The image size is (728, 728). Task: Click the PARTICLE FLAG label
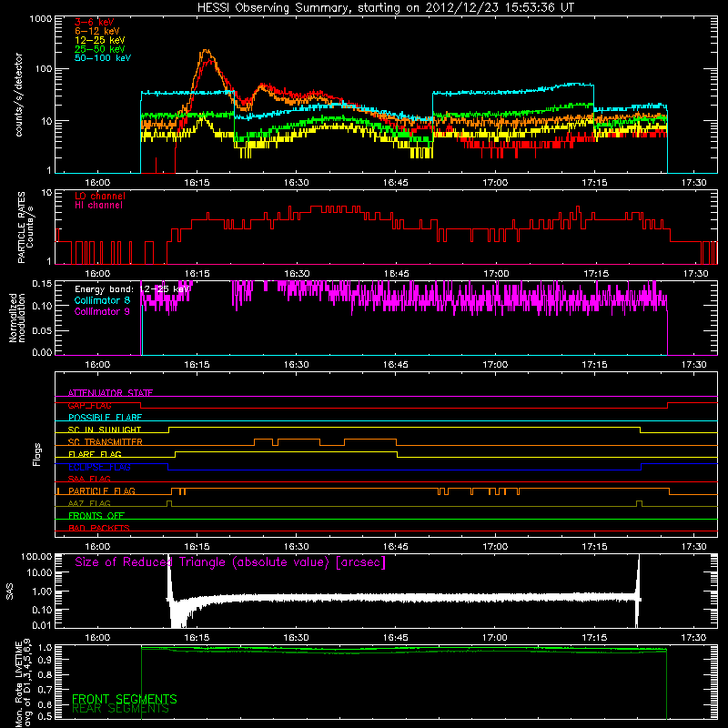[102, 490]
